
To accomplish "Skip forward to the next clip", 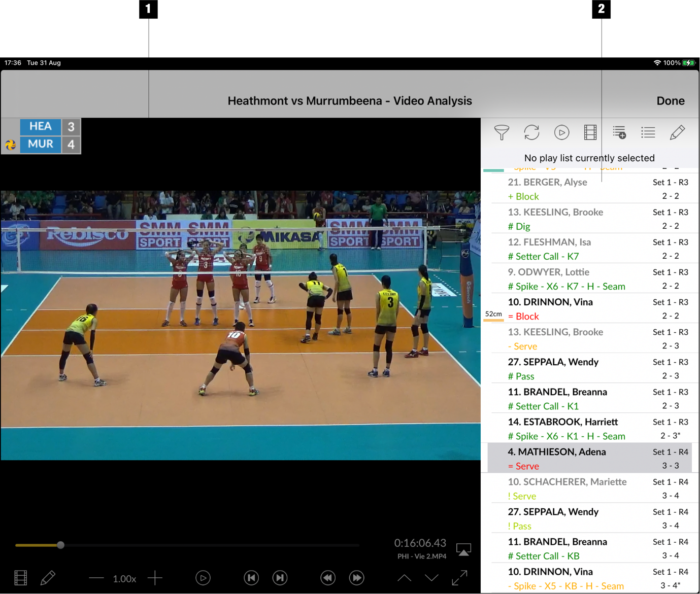I will tap(280, 578).
